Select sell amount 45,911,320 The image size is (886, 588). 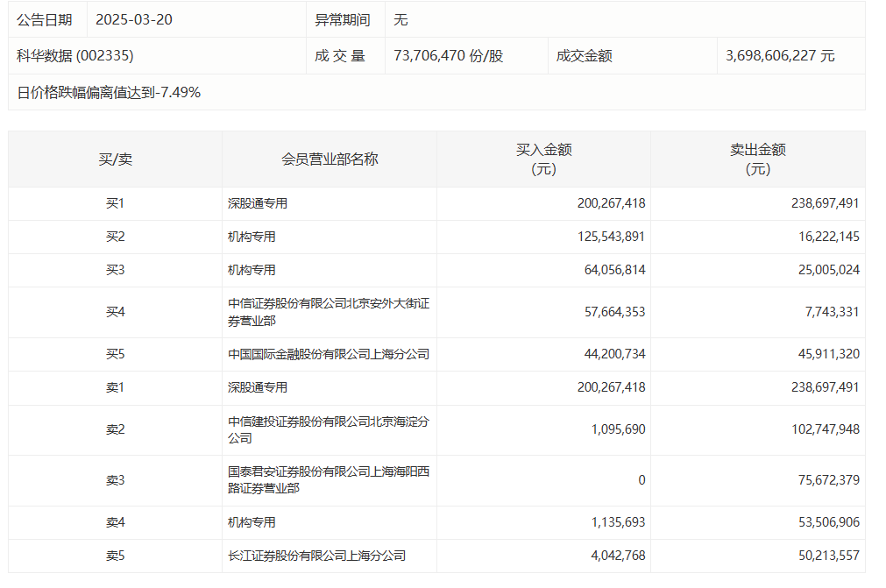[x=828, y=354]
